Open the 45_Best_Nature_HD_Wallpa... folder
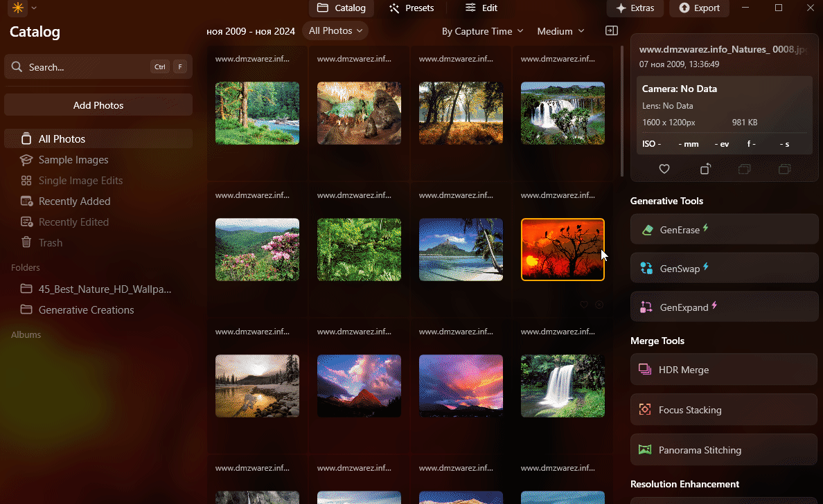Image resolution: width=823 pixels, height=504 pixels. pyautogui.click(x=98, y=289)
